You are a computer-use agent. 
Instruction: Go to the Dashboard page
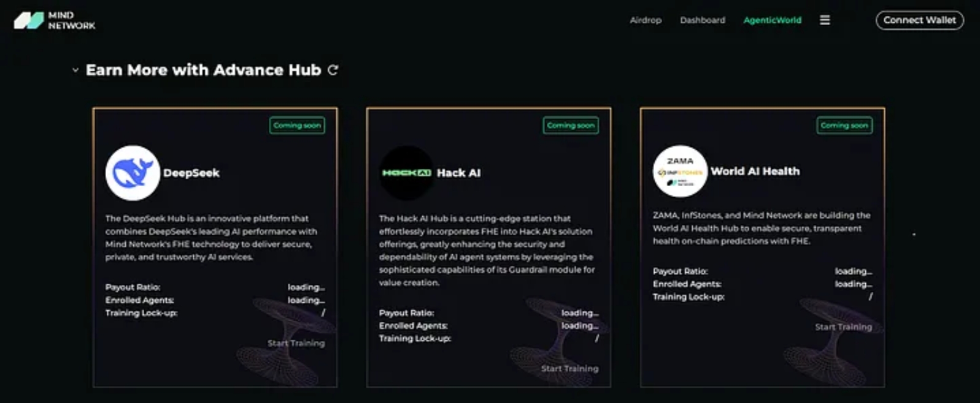click(703, 20)
